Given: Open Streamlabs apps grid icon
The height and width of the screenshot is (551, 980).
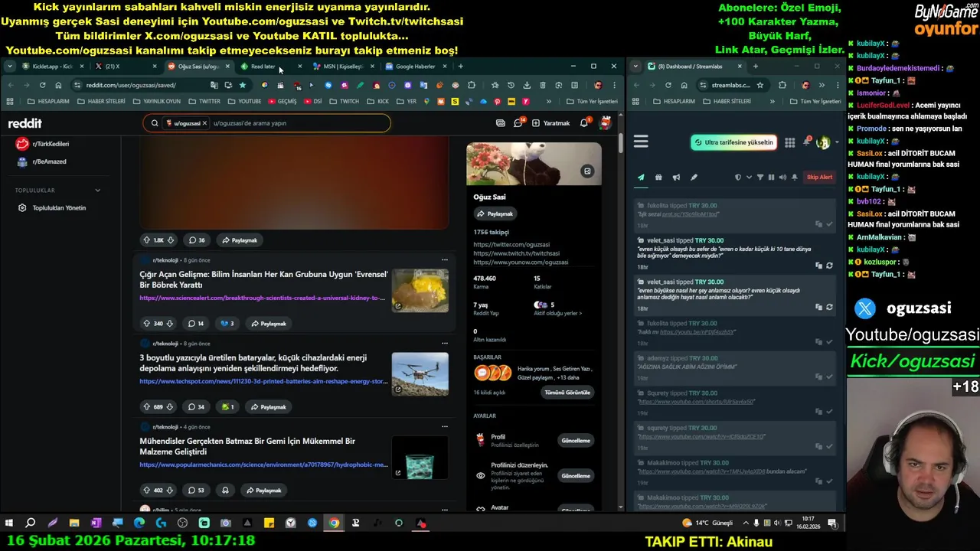Looking at the screenshot, I should point(789,142).
